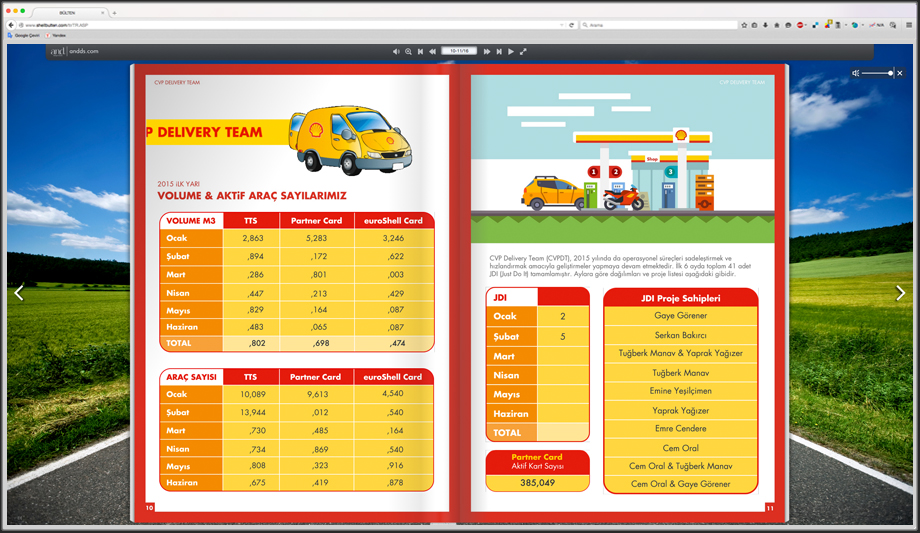Jump to first page of flipbook
The height and width of the screenshot is (533, 920).
pyautogui.click(x=421, y=52)
